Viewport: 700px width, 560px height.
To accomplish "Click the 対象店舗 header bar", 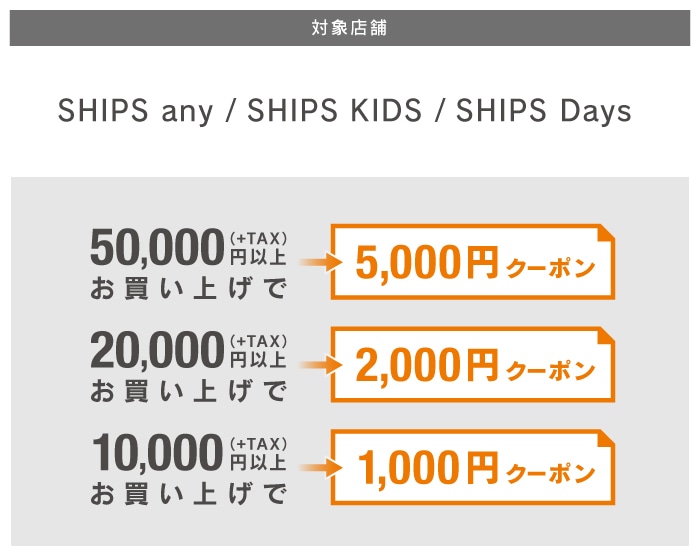I will pos(349,28).
